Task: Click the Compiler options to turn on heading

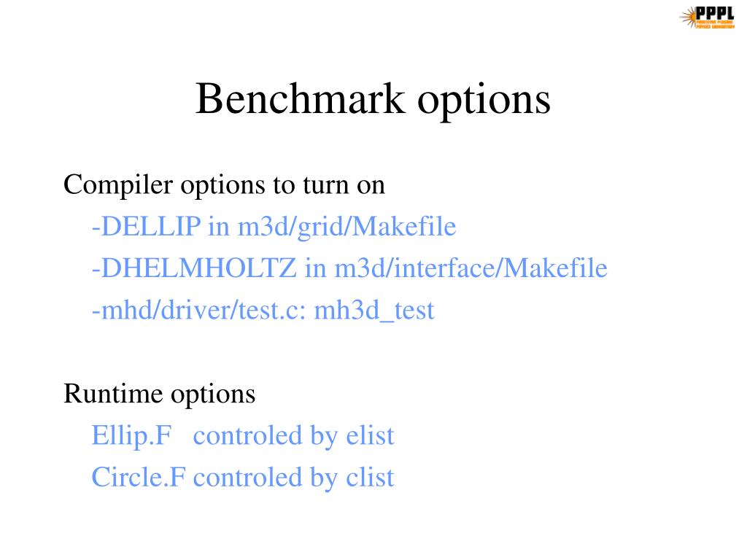Action: (x=224, y=185)
